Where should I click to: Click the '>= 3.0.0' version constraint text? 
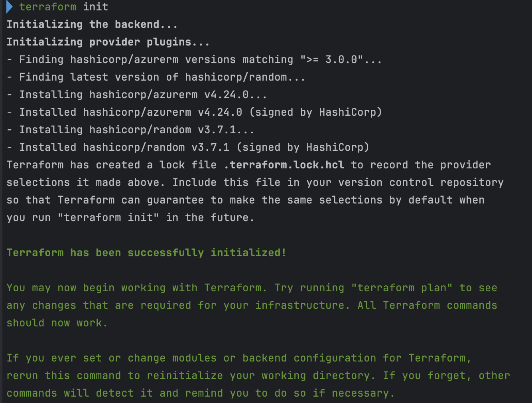tap(331, 59)
